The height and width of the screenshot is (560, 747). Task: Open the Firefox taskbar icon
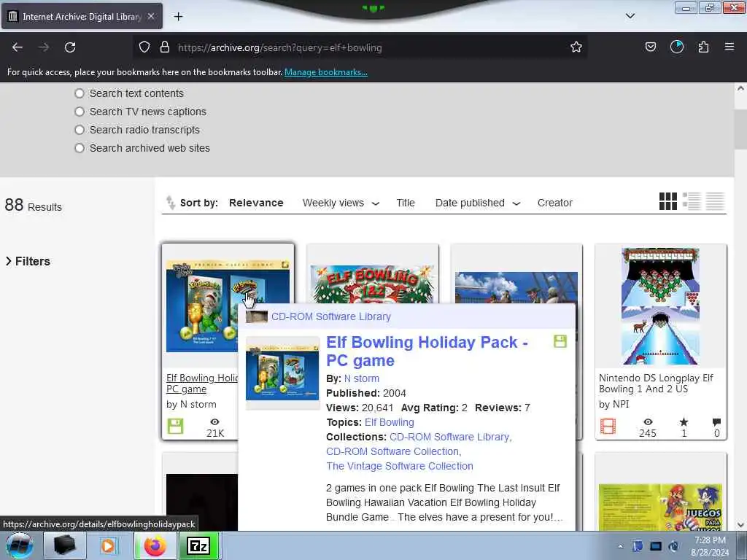[155, 546]
